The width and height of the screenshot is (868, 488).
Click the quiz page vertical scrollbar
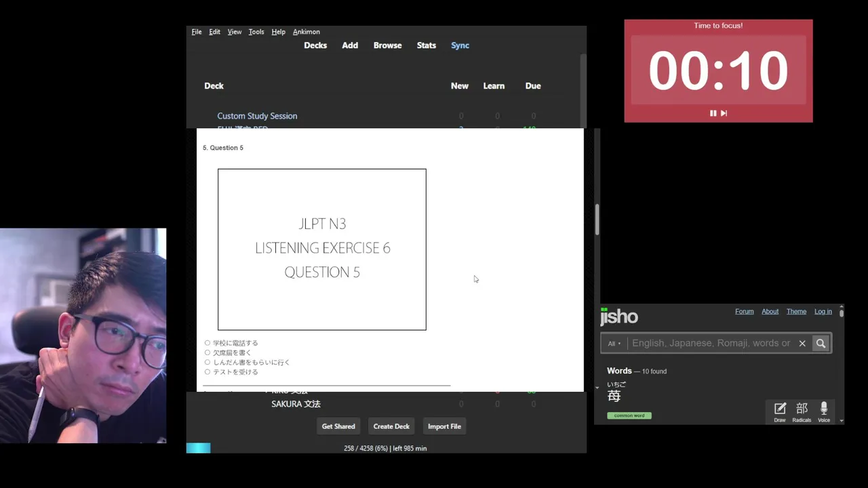tap(597, 219)
